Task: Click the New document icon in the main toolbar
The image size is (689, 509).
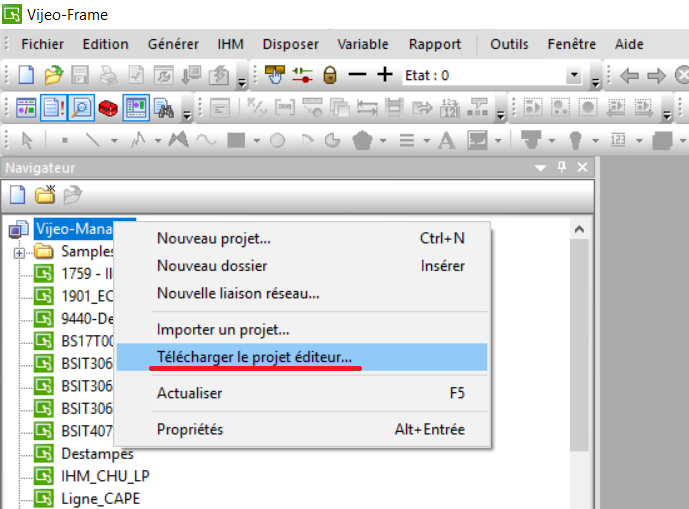Action: (26, 75)
